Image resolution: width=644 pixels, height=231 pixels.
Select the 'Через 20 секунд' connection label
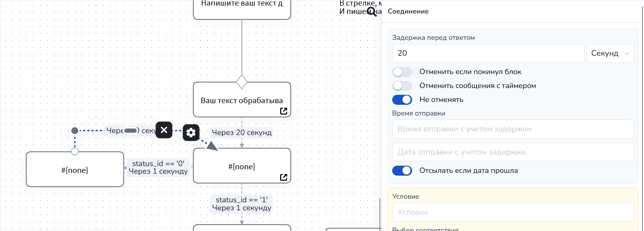coord(242,133)
